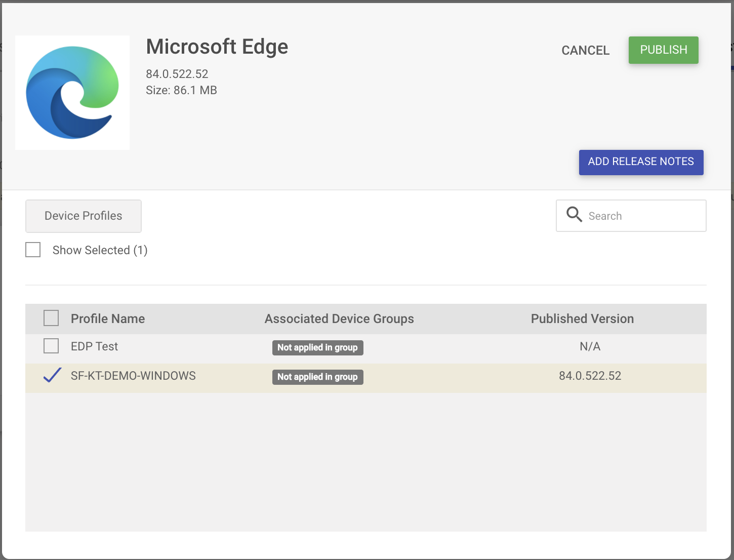Viewport: 734px width, 560px height.
Task: Uncheck the SF-KT-DEMO-WINDOWS checkmark
Action: [x=52, y=375]
